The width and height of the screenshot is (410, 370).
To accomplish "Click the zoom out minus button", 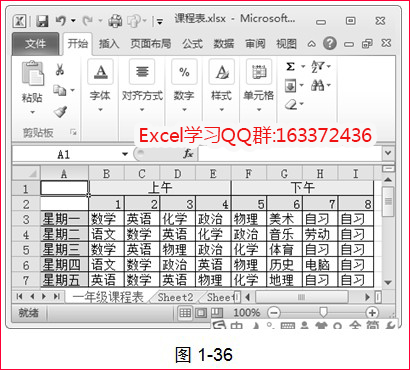I will (x=273, y=313).
